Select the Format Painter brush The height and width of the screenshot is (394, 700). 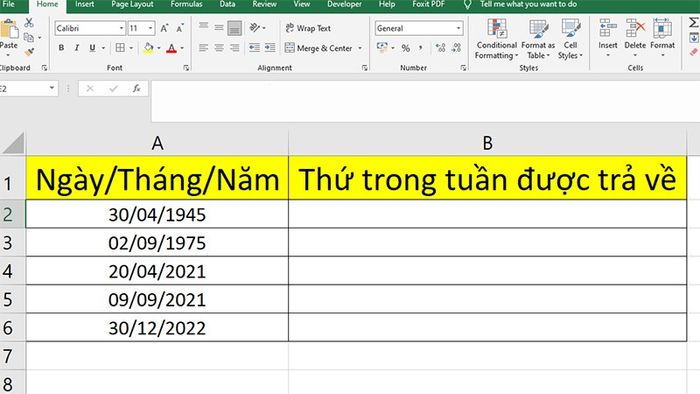[29, 52]
